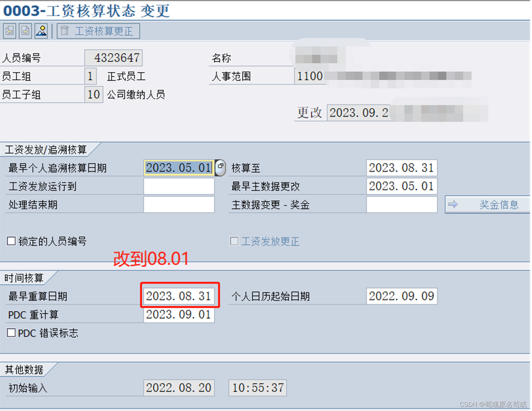Click the 正式员工 text

pyautogui.click(x=126, y=76)
